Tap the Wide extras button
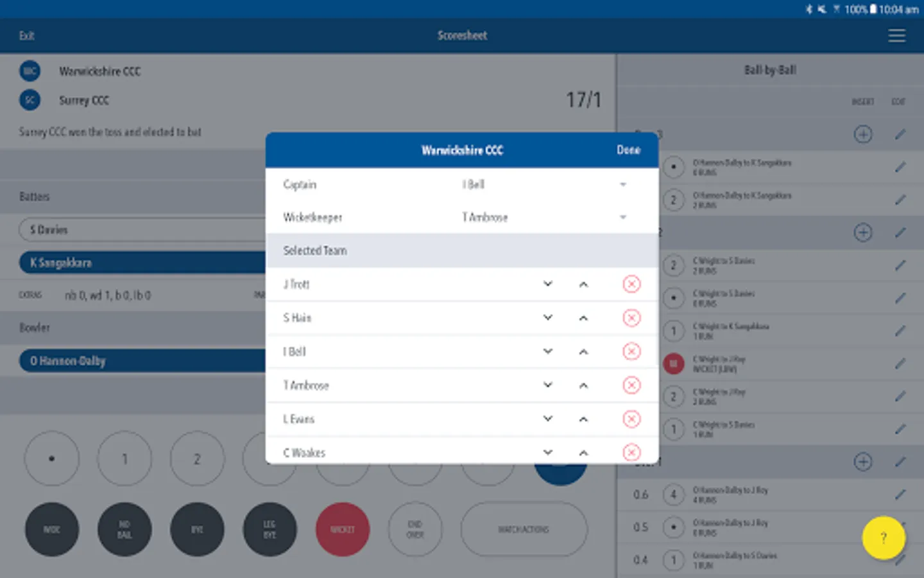 52,529
